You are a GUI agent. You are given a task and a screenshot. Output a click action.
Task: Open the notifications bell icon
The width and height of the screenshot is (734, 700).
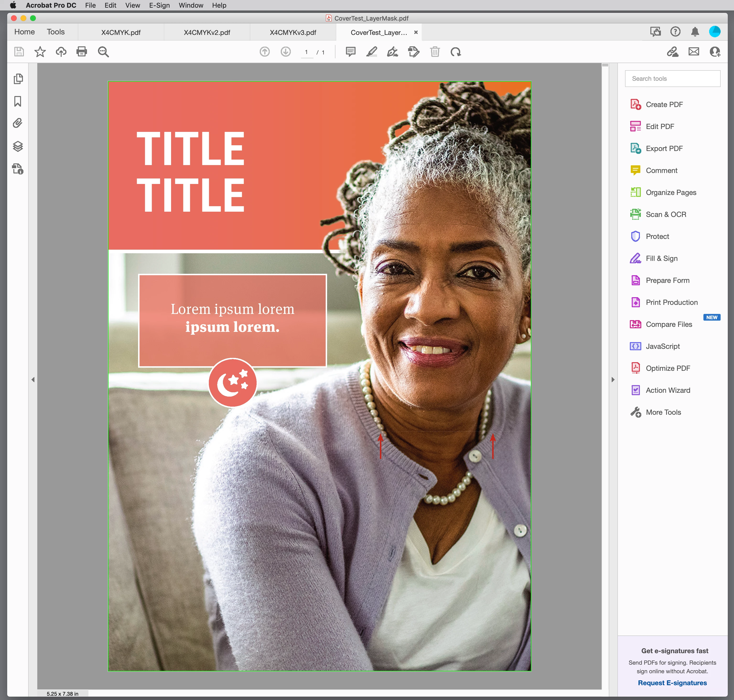695,32
